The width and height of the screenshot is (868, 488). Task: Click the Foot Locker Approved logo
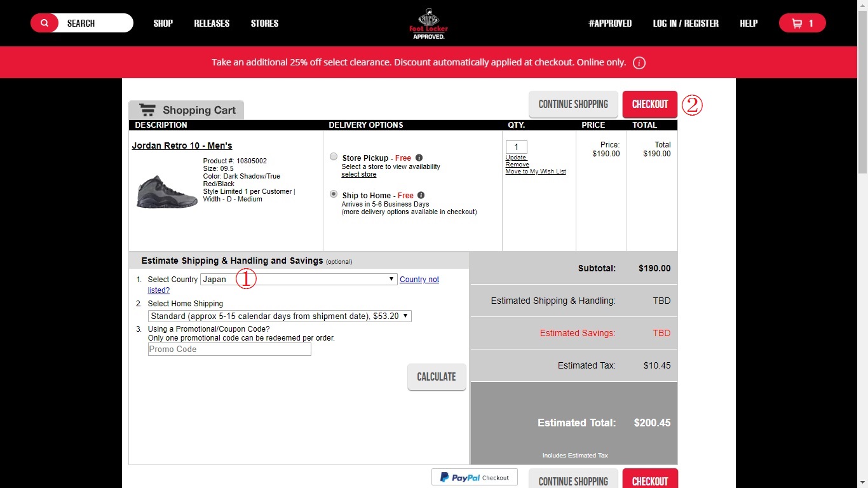[x=429, y=24]
